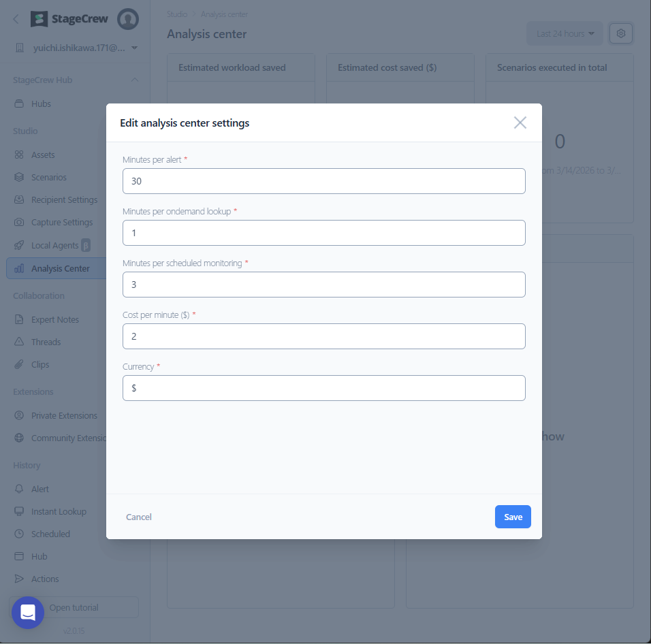
Task: Open Recipient Settings in sidebar
Action: 64,200
